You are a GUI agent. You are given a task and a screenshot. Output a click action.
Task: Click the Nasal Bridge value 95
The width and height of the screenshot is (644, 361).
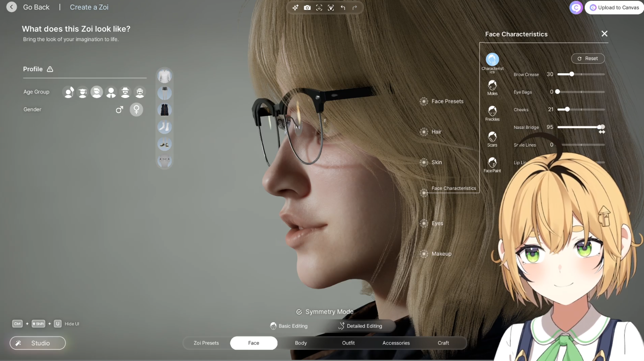click(x=550, y=127)
